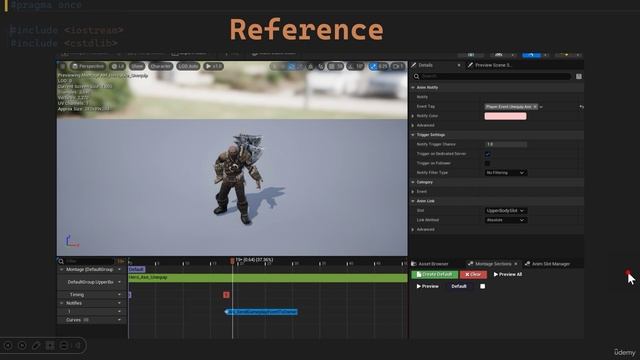Click the Preview All button
Image resolution: width=640 pixels, height=360 pixels.
[x=508, y=274]
